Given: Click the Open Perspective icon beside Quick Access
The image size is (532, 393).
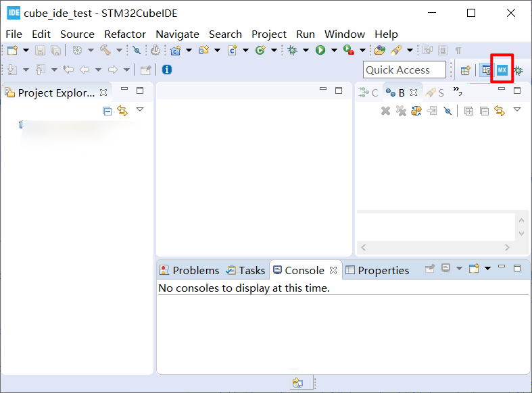Looking at the screenshot, I should pyautogui.click(x=465, y=70).
